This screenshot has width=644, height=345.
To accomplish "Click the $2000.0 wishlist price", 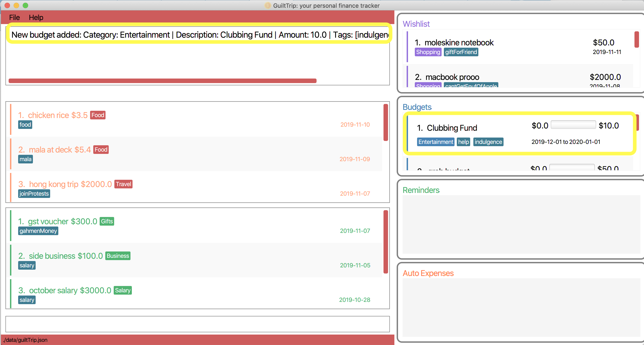I will [x=605, y=77].
